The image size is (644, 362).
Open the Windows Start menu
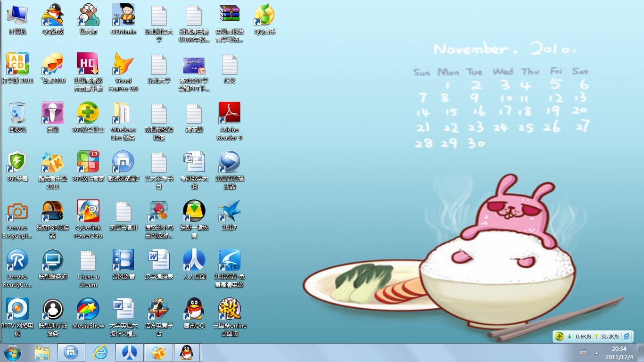tap(12, 353)
